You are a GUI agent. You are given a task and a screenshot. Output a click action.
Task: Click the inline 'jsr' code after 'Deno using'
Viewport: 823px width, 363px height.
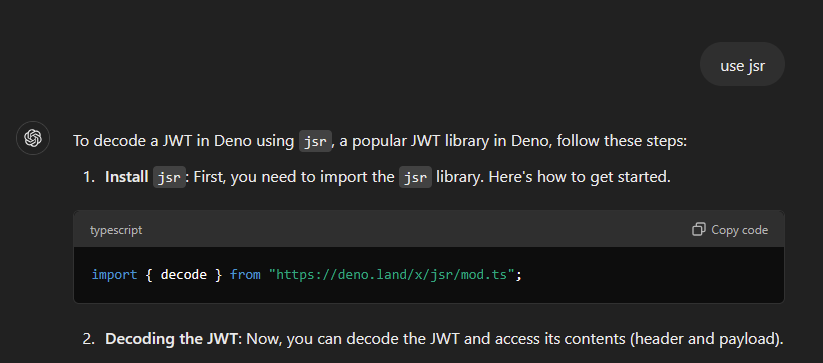click(315, 142)
